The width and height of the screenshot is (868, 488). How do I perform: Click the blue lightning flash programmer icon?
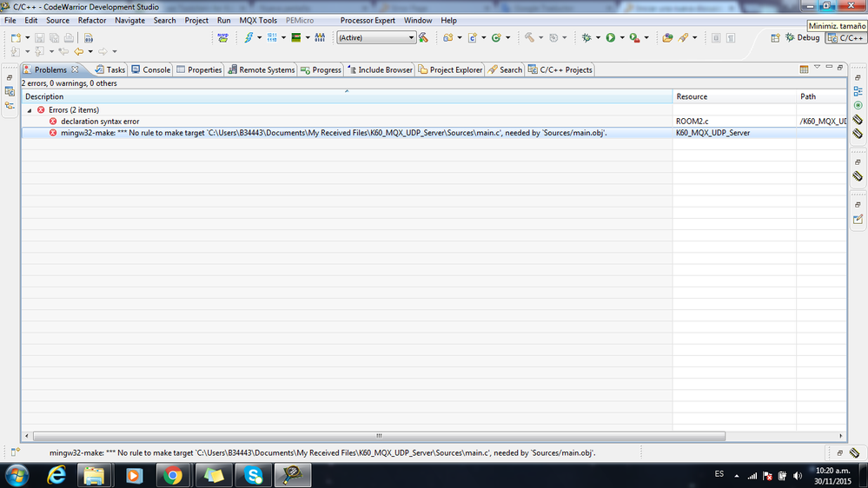point(248,37)
